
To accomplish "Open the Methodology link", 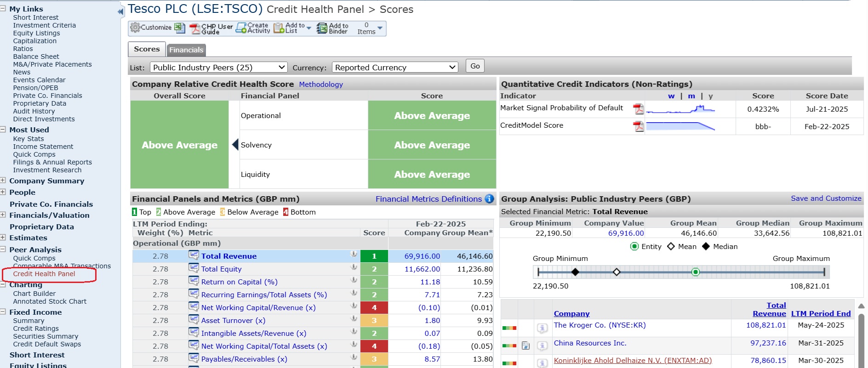I will tap(320, 85).
